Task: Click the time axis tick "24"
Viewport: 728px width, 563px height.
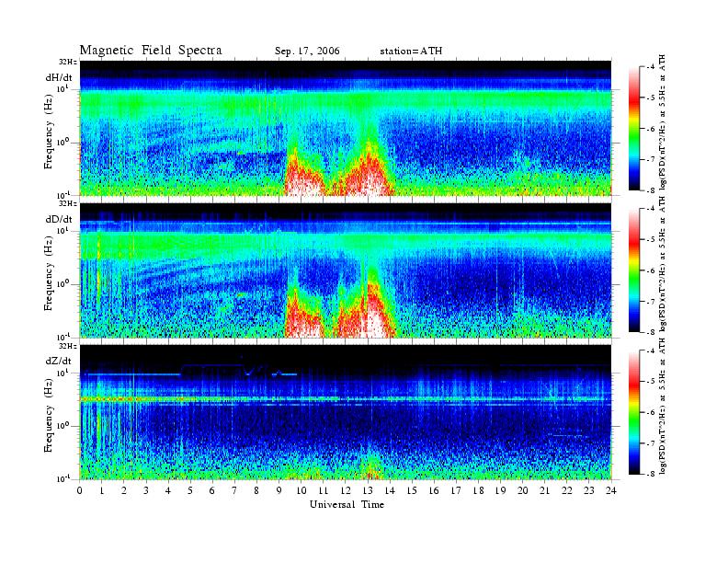Action: (611, 490)
